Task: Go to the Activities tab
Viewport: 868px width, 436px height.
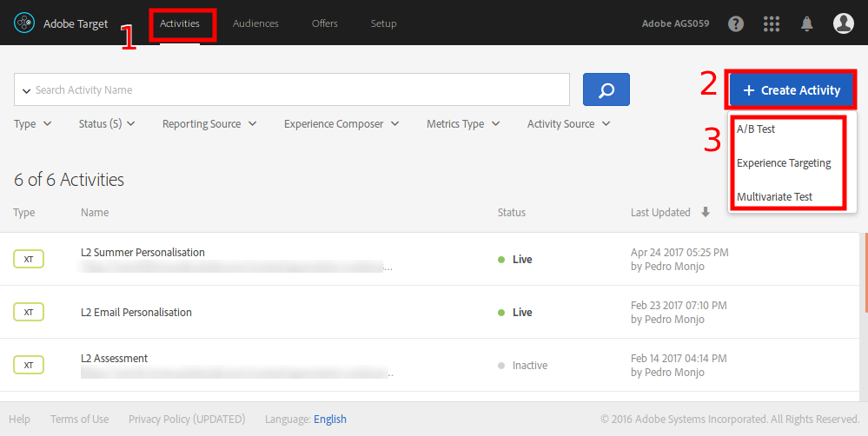Action: pyautogui.click(x=180, y=23)
